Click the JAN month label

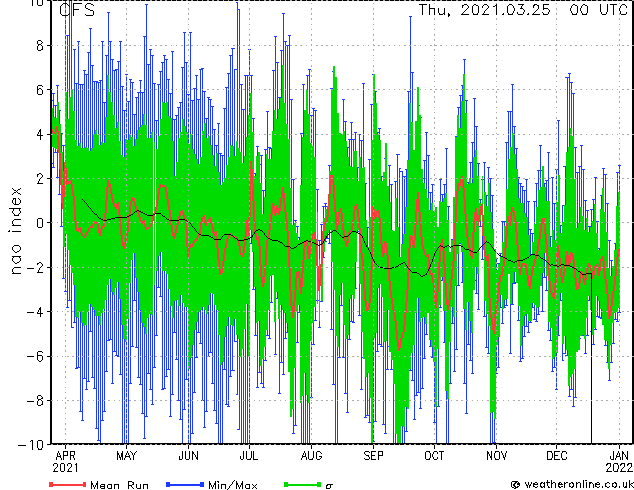click(619, 456)
